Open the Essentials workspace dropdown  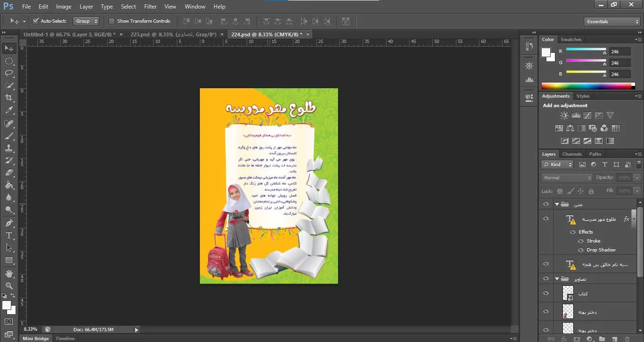[x=611, y=22]
